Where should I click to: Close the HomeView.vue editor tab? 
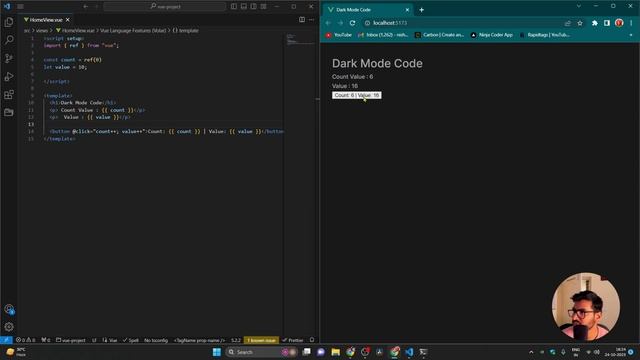(68, 20)
